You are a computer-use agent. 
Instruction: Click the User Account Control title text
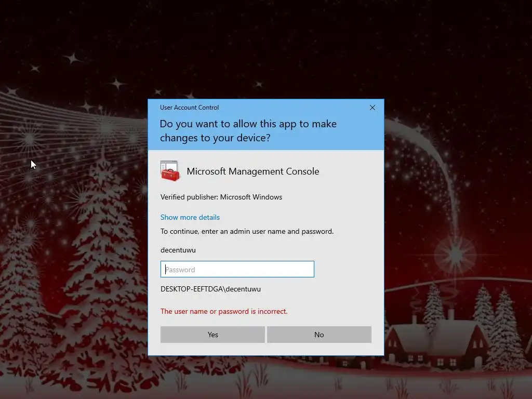(x=189, y=108)
